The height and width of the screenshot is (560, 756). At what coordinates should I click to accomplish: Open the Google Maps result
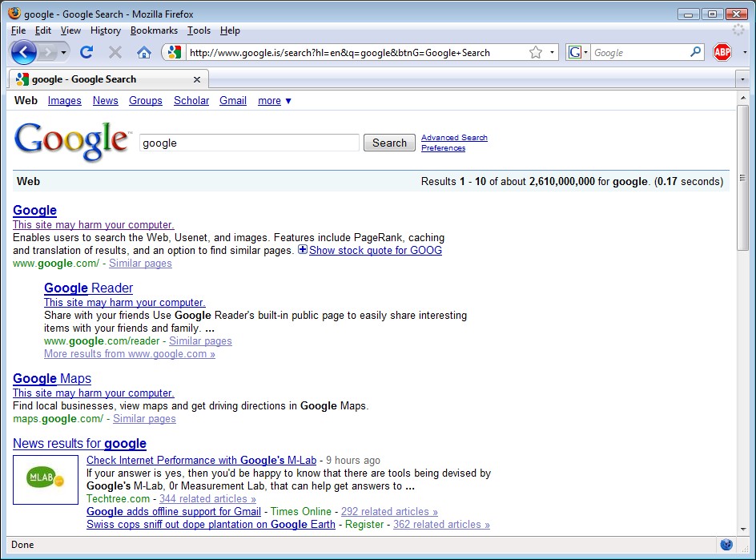click(x=52, y=379)
